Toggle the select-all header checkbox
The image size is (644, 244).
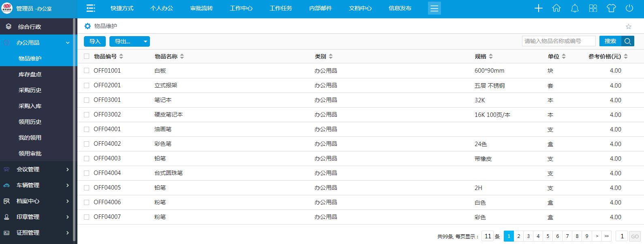pos(86,56)
